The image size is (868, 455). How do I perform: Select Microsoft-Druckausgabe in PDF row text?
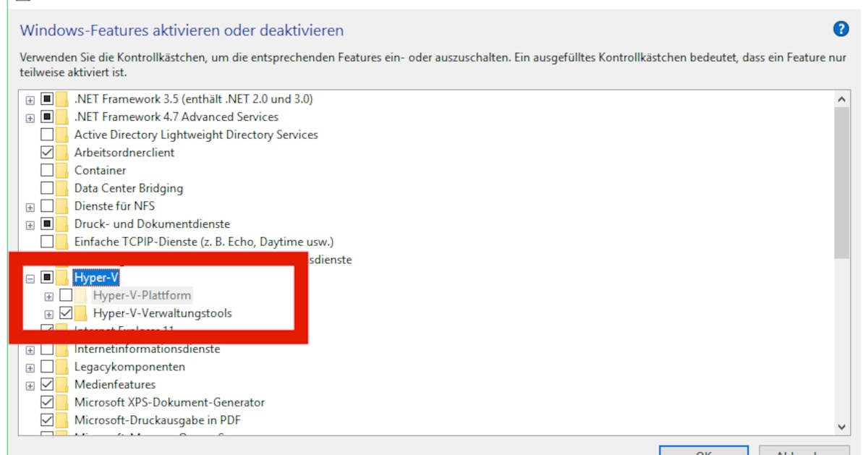pyautogui.click(x=158, y=420)
